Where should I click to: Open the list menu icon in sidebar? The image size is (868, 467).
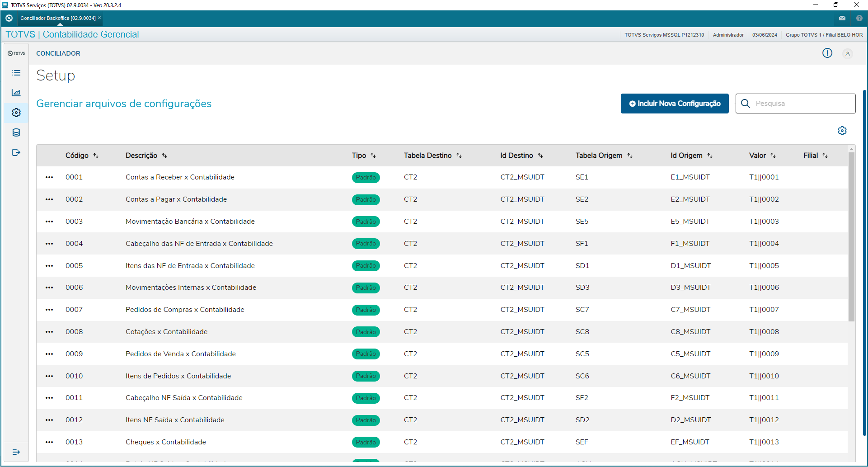click(x=16, y=73)
